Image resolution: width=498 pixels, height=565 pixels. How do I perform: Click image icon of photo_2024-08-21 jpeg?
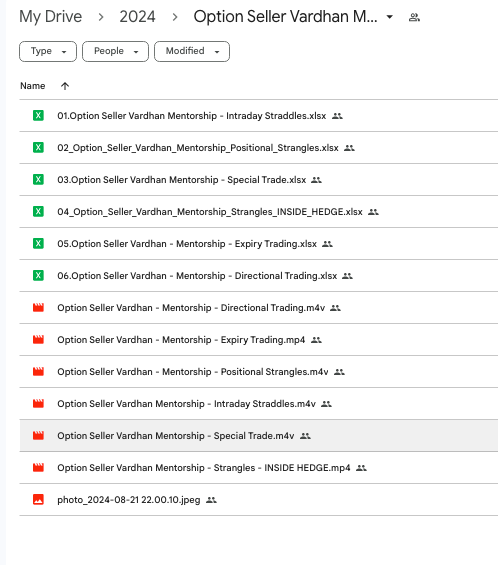[38, 500]
